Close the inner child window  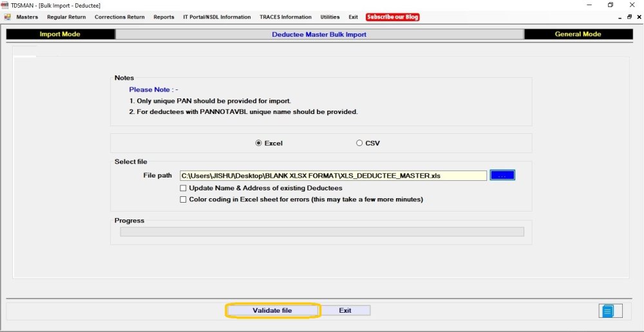click(639, 17)
